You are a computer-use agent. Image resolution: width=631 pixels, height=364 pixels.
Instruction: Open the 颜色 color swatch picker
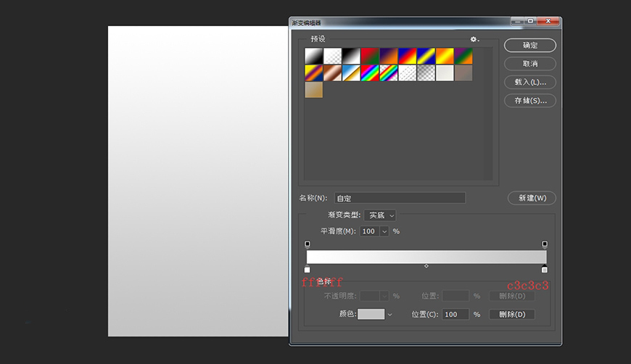(371, 314)
